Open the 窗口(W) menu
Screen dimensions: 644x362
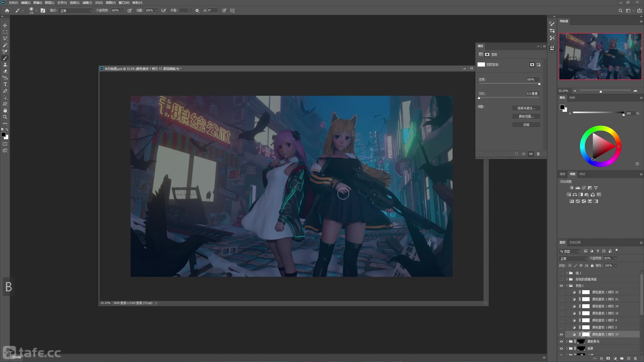tap(124, 3)
